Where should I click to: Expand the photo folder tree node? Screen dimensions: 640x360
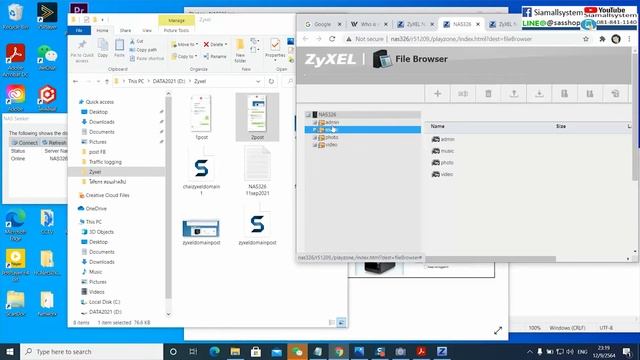click(315, 138)
